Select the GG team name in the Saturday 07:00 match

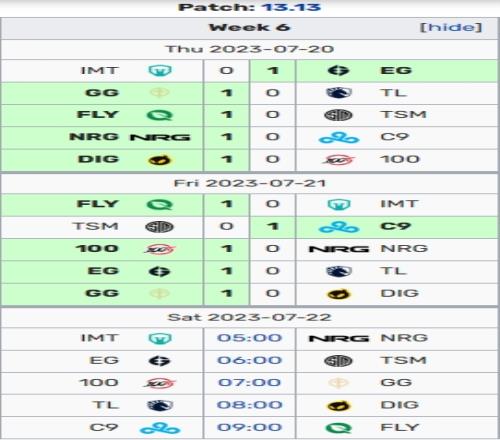pyautogui.click(x=396, y=383)
